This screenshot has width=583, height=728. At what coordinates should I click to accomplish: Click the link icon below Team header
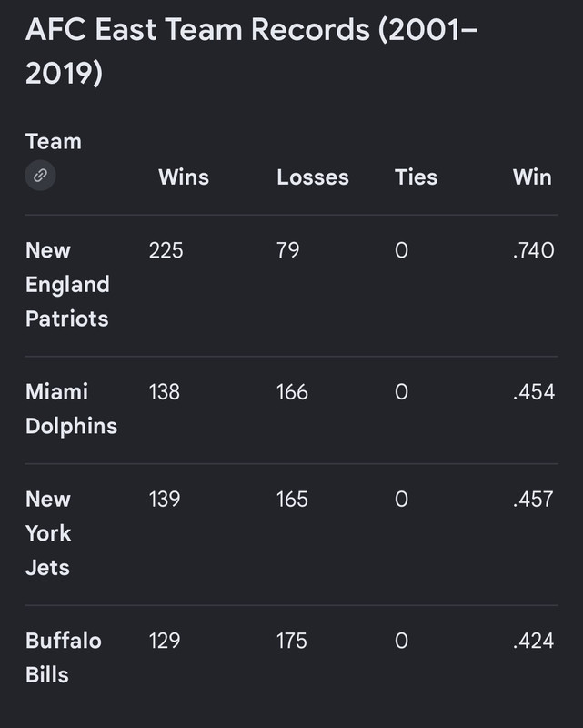40,176
